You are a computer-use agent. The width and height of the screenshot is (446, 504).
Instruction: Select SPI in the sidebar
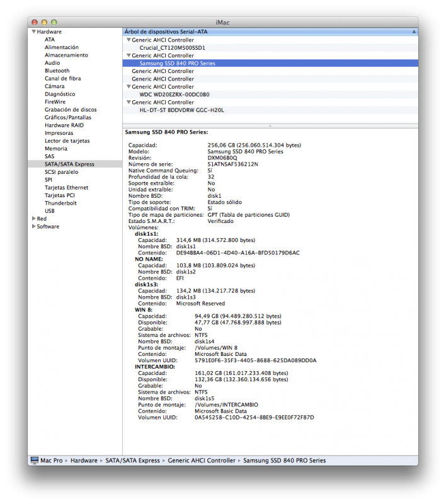(x=49, y=180)
